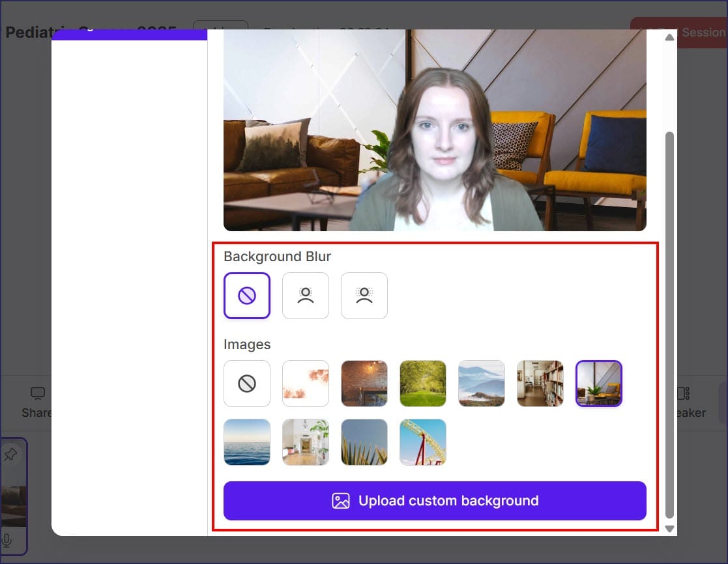
Task: Click the microphone icon on the video tile
Action: click(7, 540)
